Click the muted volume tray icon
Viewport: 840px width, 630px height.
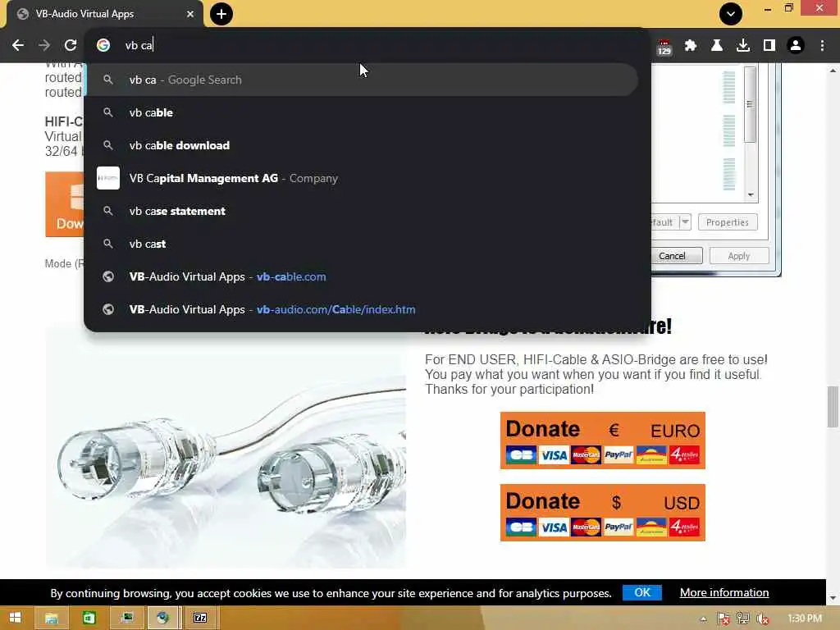763,619
